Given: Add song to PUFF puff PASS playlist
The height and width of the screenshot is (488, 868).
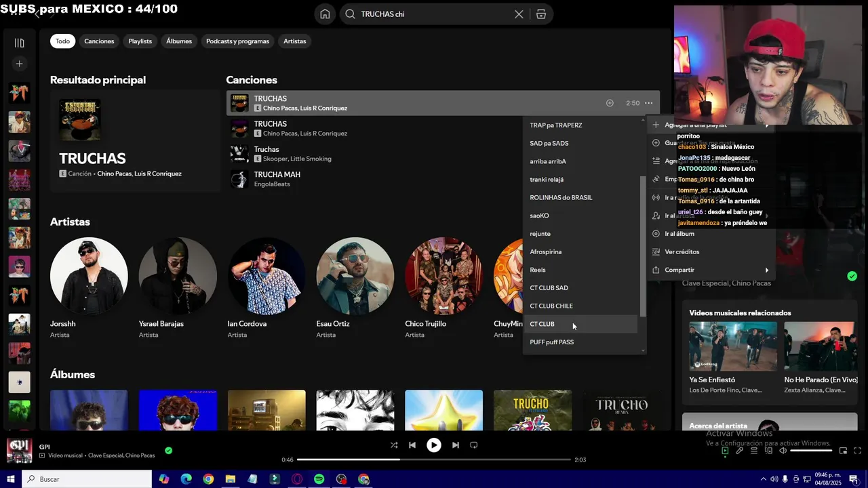Looking at the screenshot, I should tap(581, 342).
